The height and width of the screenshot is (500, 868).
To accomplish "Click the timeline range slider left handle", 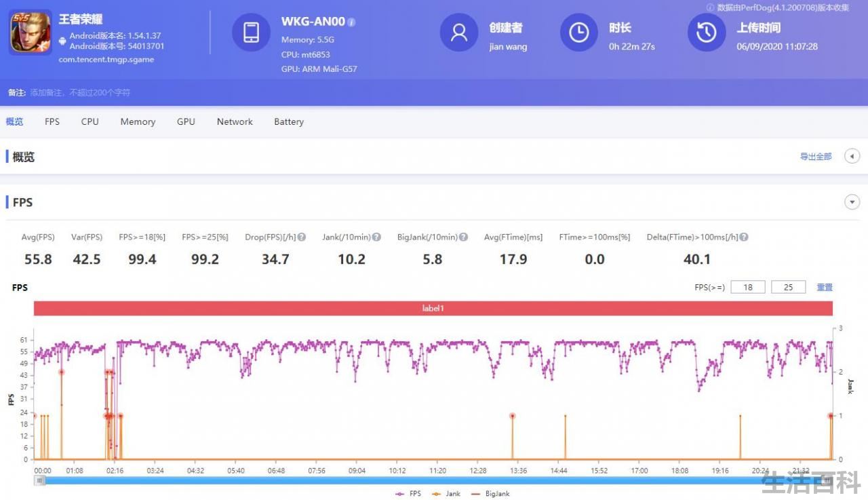I will tap(40, 480).
